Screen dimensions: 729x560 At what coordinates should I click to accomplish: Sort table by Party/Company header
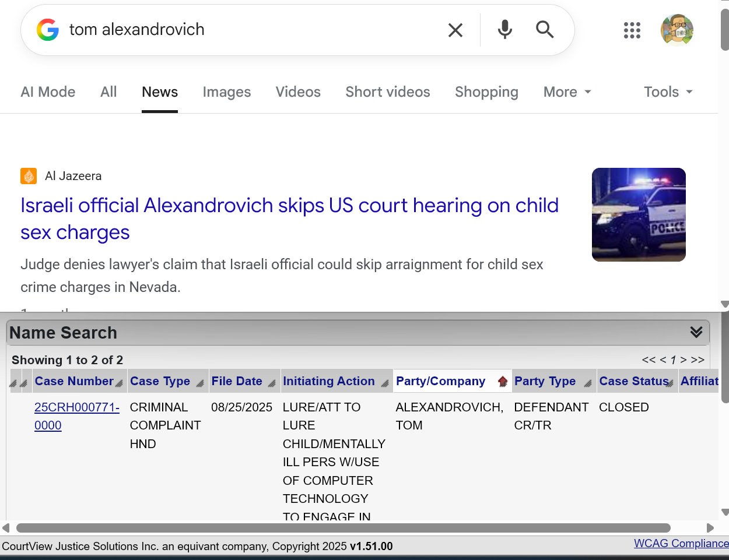(x=441, y=381)
